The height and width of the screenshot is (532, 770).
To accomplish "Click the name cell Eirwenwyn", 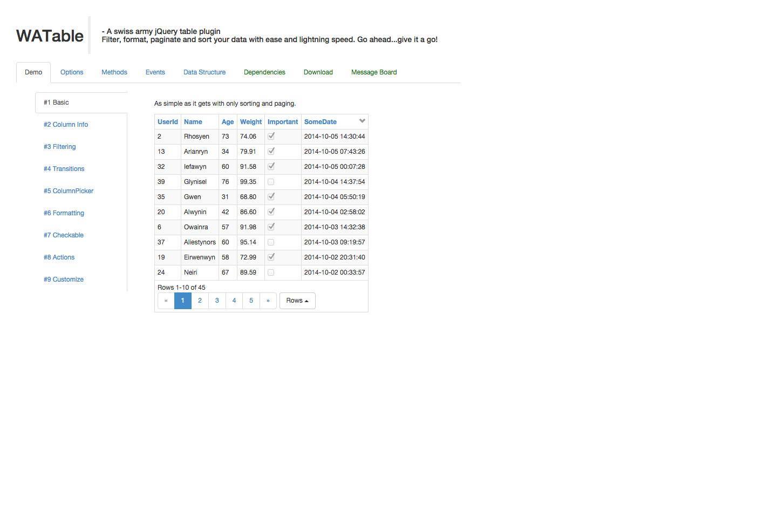I will click(200, 257).
